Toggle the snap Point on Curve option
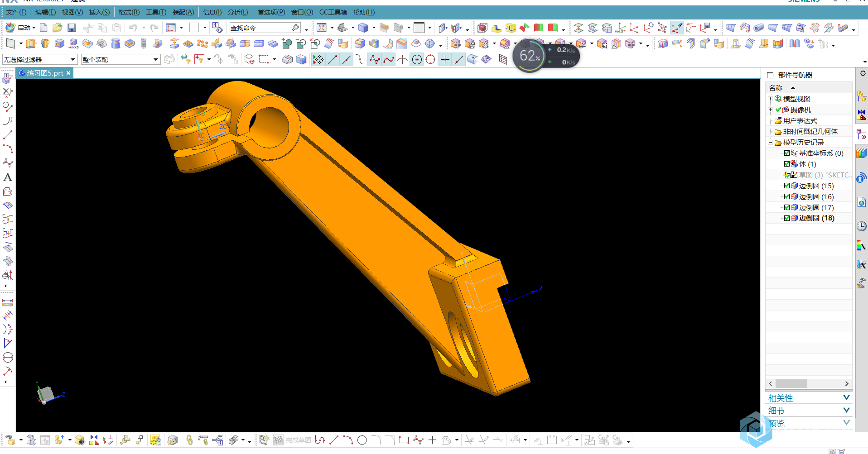The width and height of the screenshot is (868, 454). point(459,59)
